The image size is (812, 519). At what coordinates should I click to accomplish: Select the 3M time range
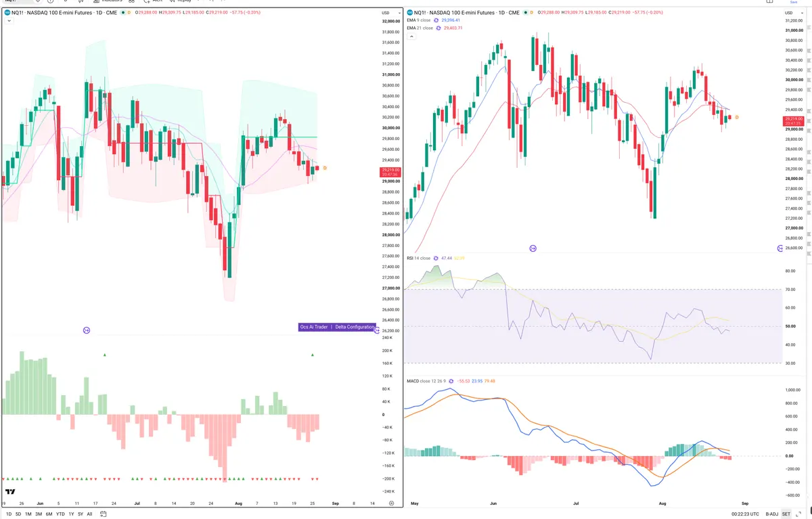point(39,514)
